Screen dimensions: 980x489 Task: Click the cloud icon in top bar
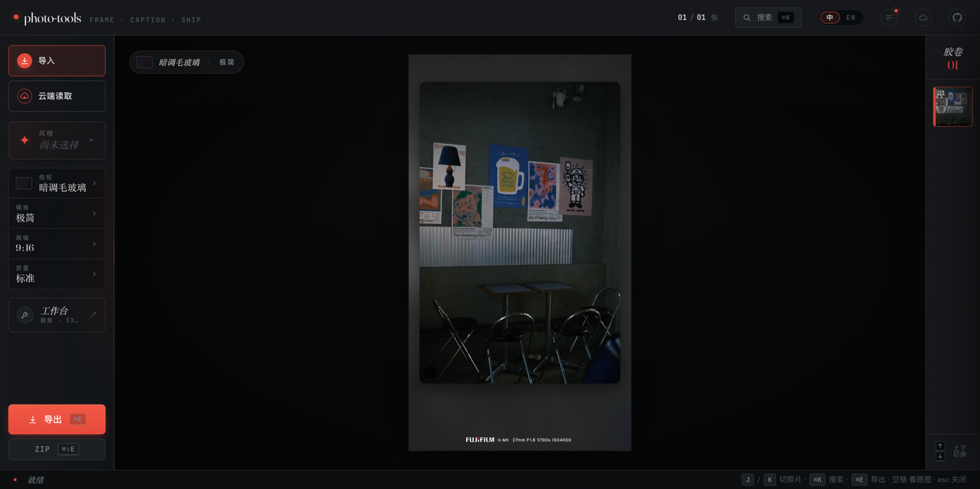(924, 18)
